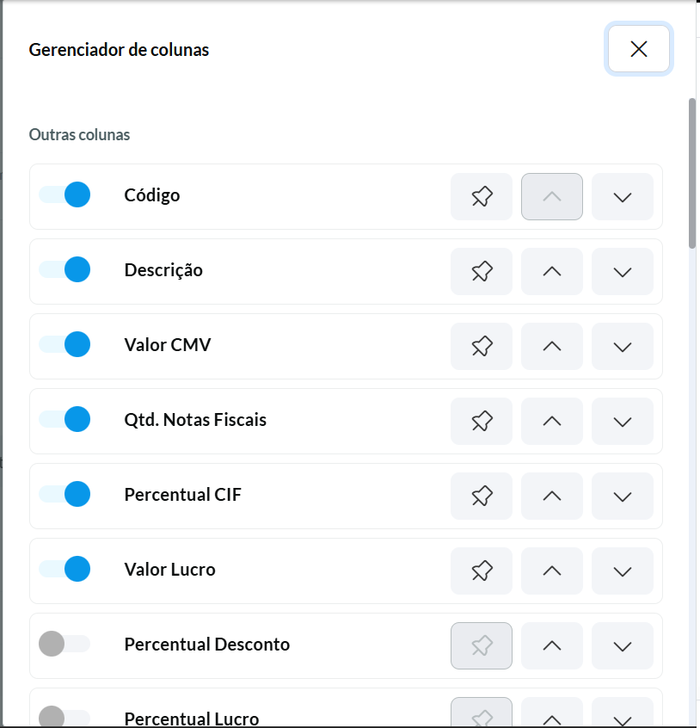Pin the Valor CMV column
Image resolution: width=700 pixels, height=728 pixels.
482,346
